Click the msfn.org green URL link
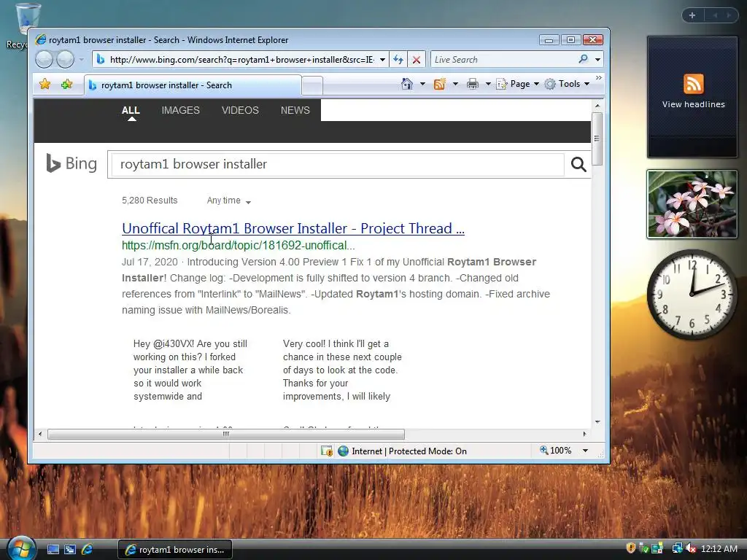747x560 pixels. point(239,245)
